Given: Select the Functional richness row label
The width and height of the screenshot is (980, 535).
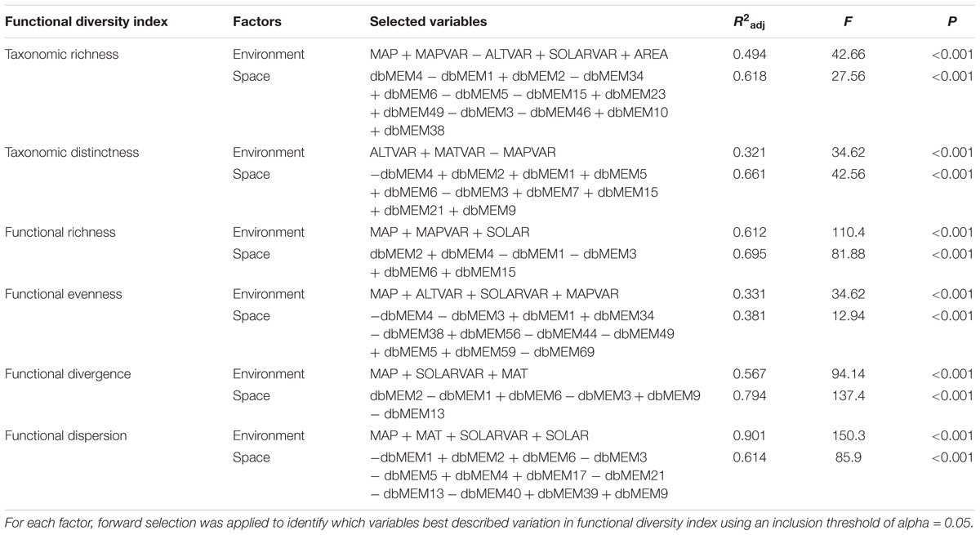Looking at the screenshot, I should click(60, 233).
